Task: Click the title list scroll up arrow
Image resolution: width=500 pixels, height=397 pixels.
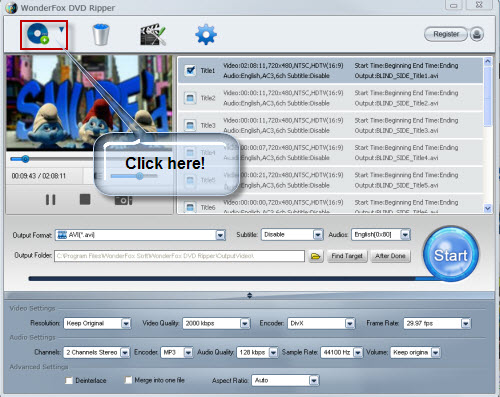Action: [x=488, y=61]
